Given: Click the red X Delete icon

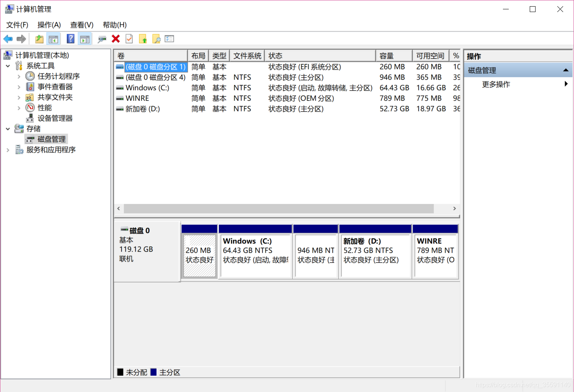Looking at the screenshot, I should [116, 38].
